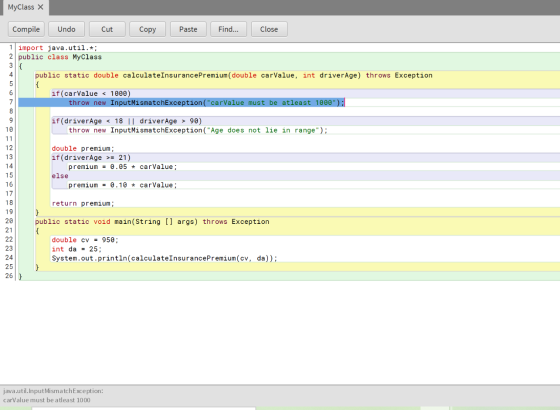Close the MyClass tab with its X
Viewport: 560px width, 410px height.
point(41,7)
